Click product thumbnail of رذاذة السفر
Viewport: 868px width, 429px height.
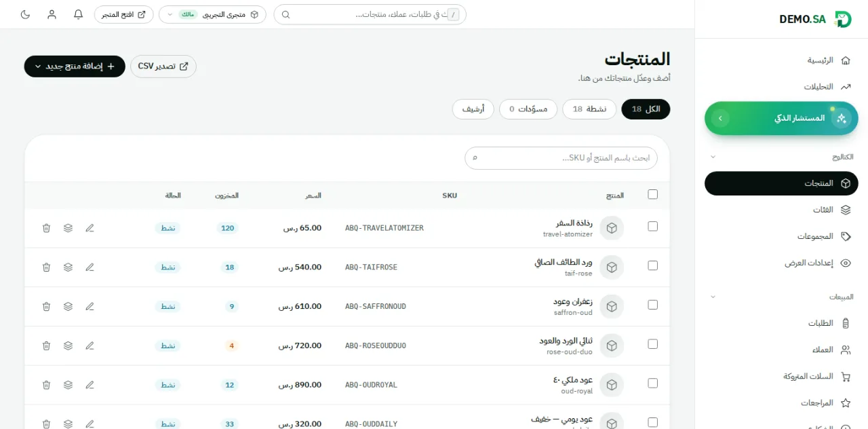pyautogui.click(x=612, y=228)
